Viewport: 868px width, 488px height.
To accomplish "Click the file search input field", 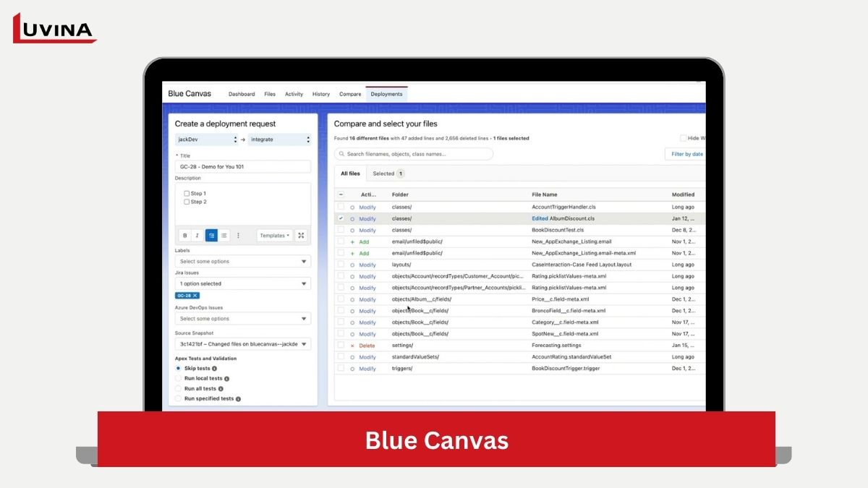I will click(414, 154).
